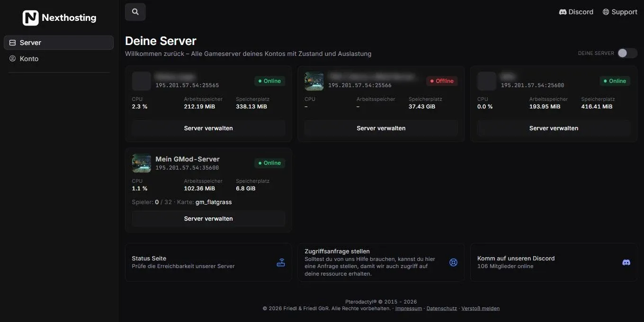Click the Pterodactyl copyright text
The width and height of the screenshot is (644, 322).
pos(381,302)
